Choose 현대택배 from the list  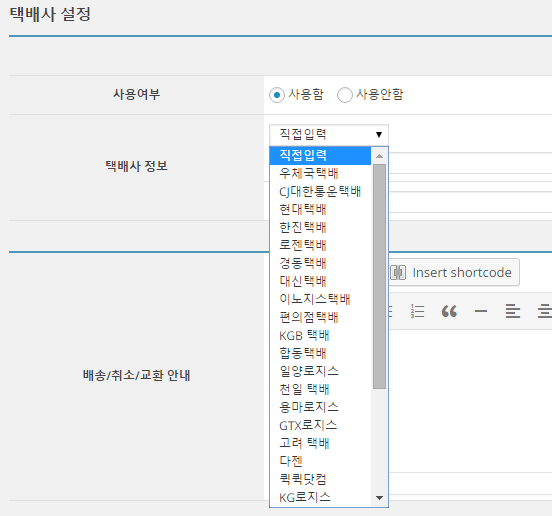(x=320, y=209)
